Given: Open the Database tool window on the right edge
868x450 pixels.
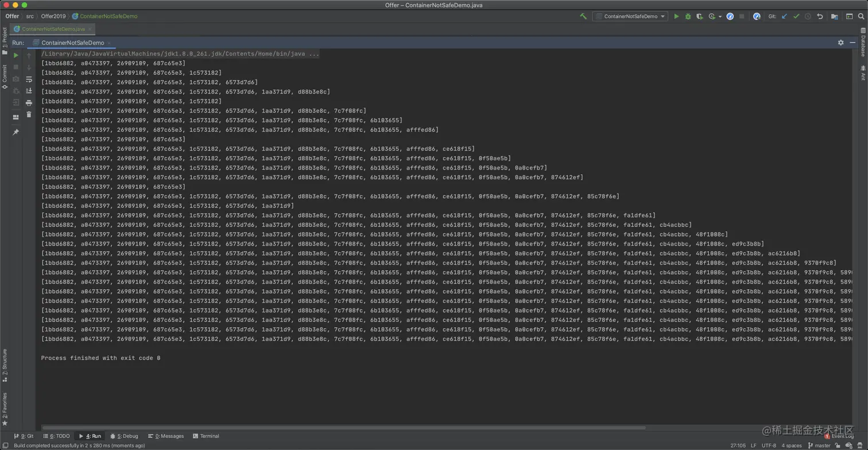Looking at the screenshot, I should (x=863, y=42).
